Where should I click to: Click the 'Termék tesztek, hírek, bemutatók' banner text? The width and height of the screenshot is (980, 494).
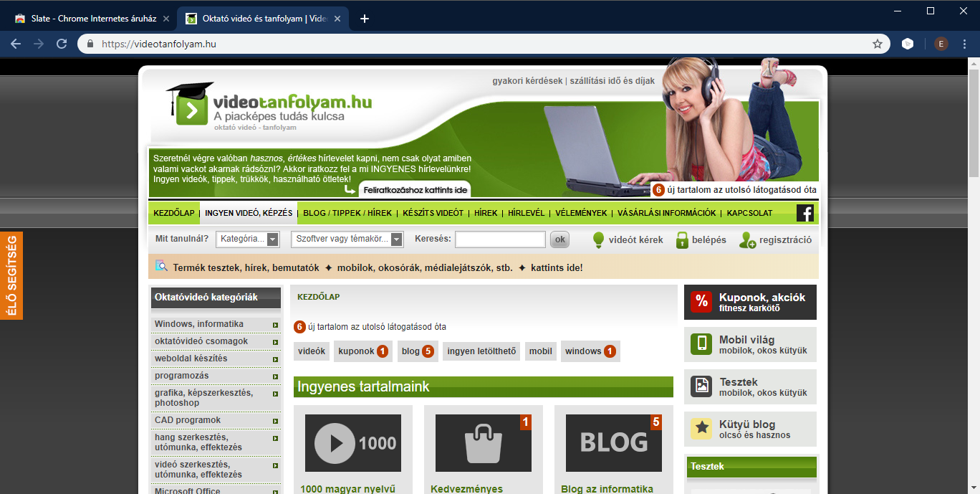(246, 267)
